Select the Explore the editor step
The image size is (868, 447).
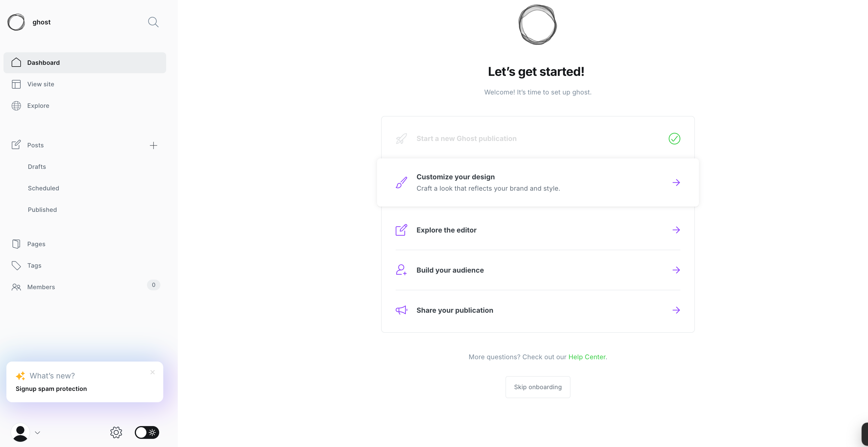[x=446, y=230]
